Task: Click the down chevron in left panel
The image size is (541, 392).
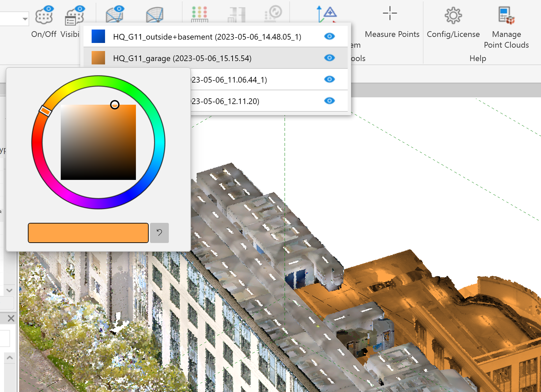Action: click(x=9, y=290)
